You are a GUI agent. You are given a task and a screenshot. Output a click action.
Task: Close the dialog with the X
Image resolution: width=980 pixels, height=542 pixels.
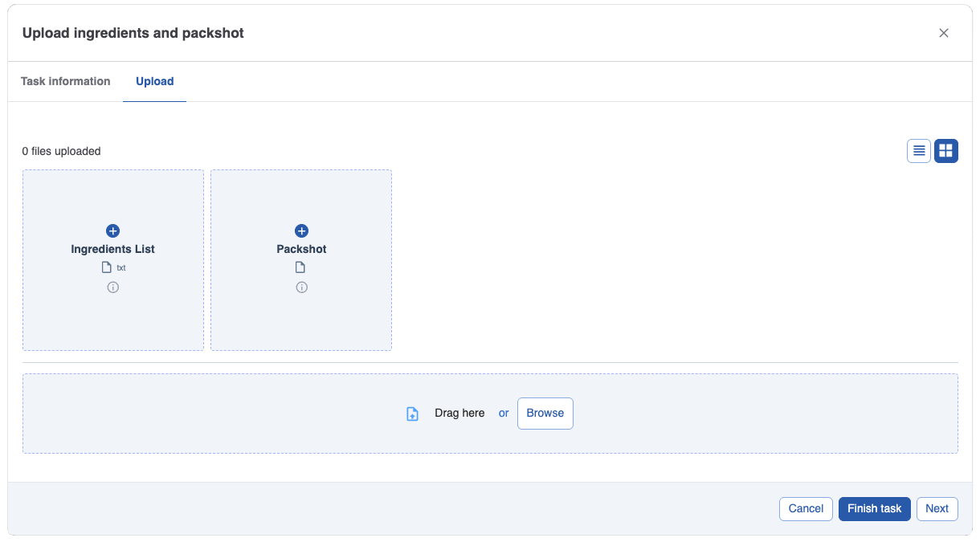point(944,33)
